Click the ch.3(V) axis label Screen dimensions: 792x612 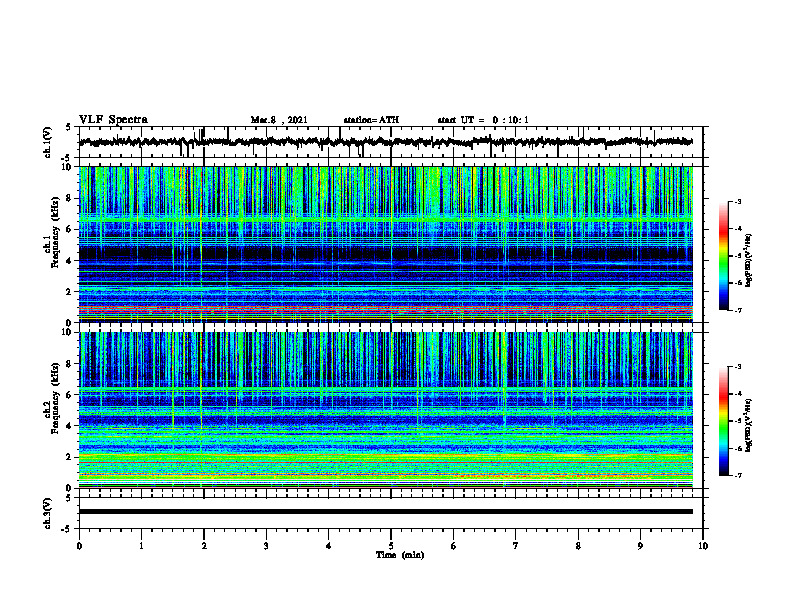click(48, 513)
